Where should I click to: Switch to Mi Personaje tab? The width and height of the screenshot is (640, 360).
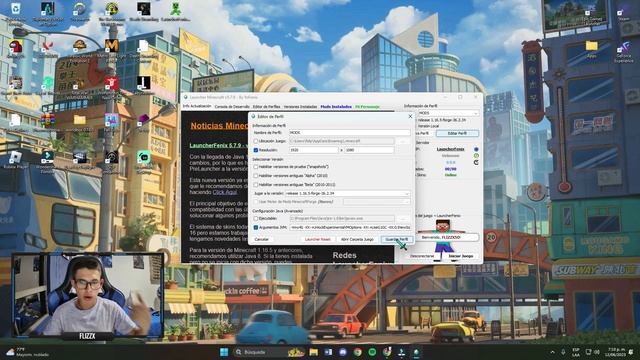click(367, 107)
